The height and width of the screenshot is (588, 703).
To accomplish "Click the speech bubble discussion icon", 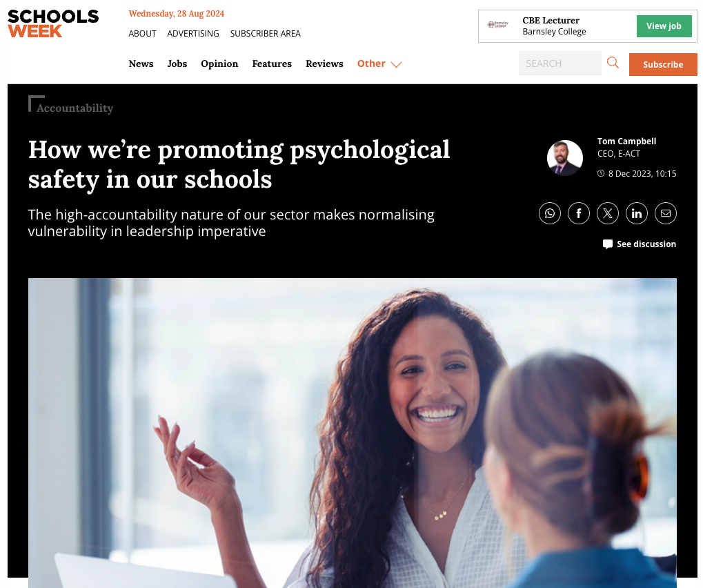I will pyautogui.click(x=608, y=244).
